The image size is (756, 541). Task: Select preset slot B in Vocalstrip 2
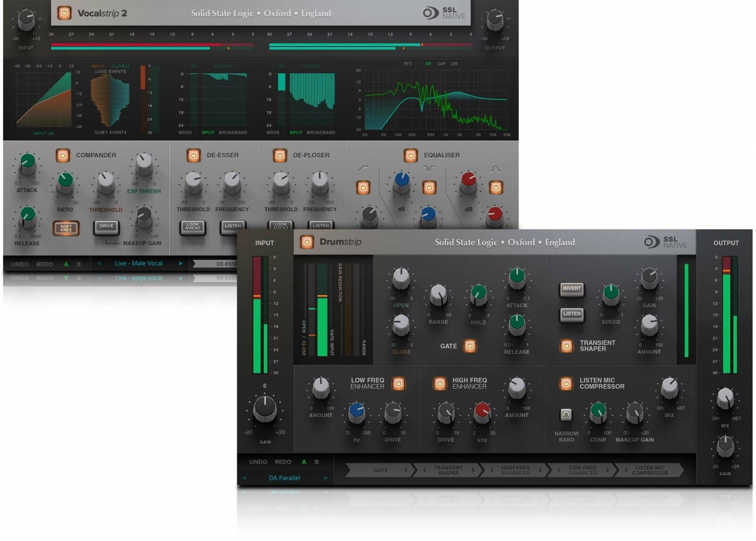79,264
